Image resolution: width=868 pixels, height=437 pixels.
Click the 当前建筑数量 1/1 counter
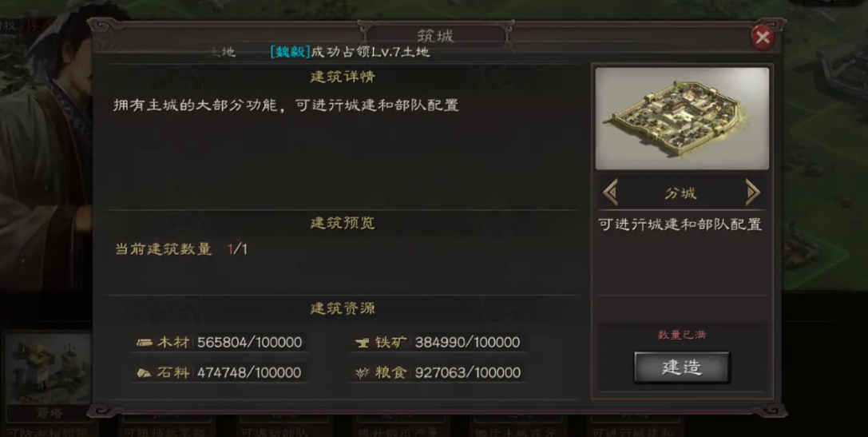(x=181, y=249)
